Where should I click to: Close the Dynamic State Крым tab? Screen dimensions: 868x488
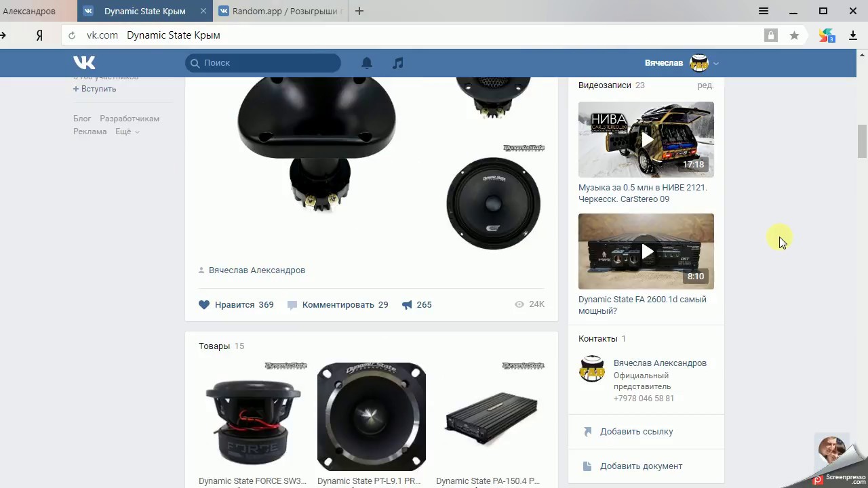[204, 11]
